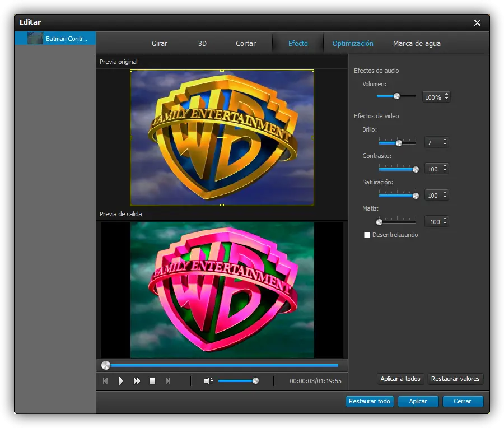Click the Restaurar todo button
Viewport: 504px width, 428px height.
tap(370, 401)
